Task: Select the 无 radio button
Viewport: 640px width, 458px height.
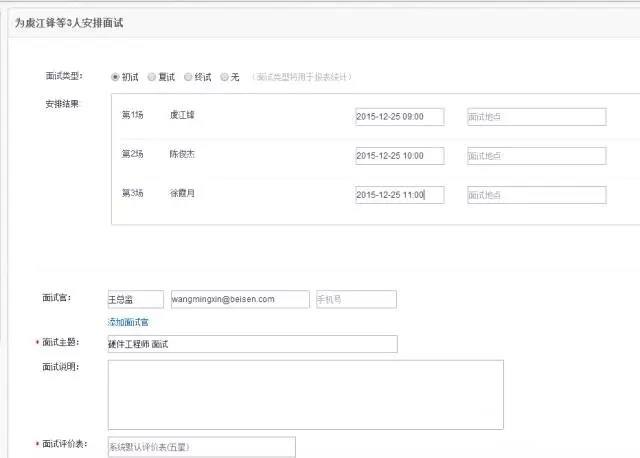Action: coord(224,77)
